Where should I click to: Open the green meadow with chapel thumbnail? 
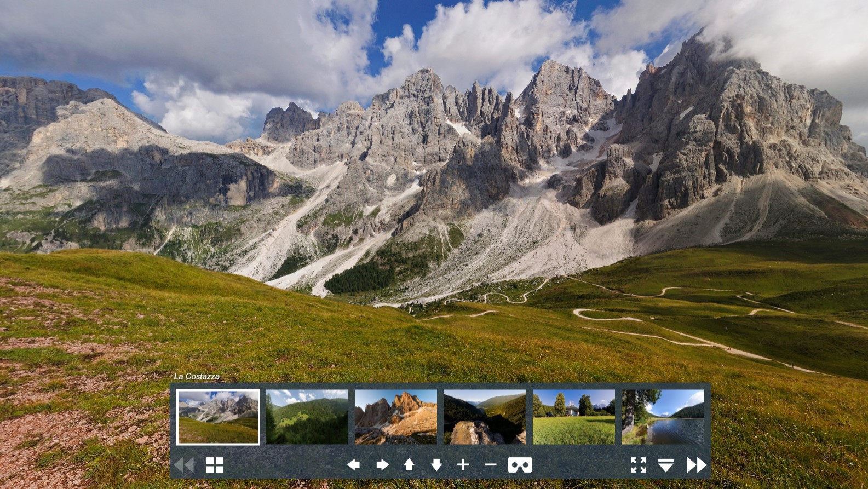click(x=574, y=417)
